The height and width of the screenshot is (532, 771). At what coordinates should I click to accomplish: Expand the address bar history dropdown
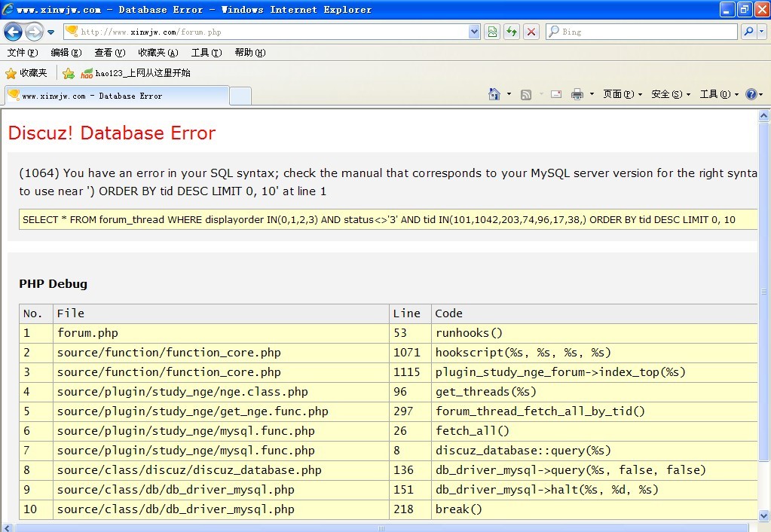click(474, 32)
